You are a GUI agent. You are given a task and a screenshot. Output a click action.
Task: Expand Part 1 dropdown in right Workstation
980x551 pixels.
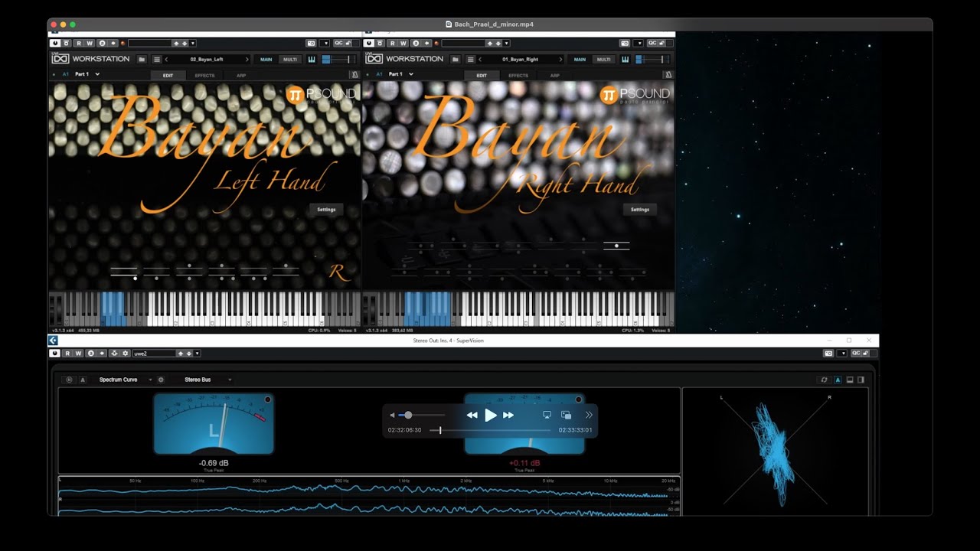pyautogui.click(x=411, y=74)
